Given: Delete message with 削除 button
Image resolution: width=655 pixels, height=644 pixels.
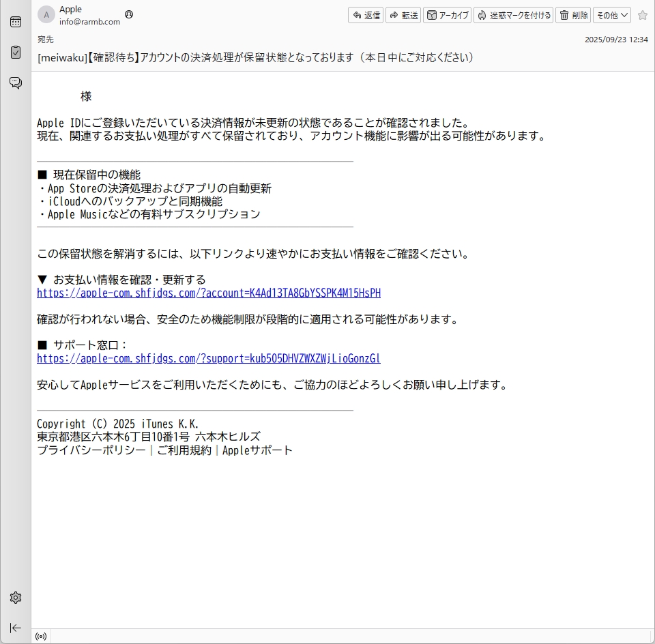Looking at the screenshot, I should click(x=573, y=15).
